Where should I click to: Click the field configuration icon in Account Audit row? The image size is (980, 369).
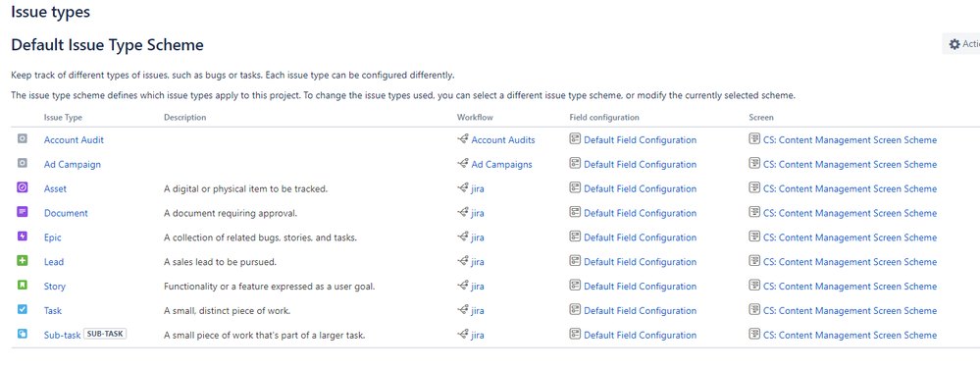point(575,138)
